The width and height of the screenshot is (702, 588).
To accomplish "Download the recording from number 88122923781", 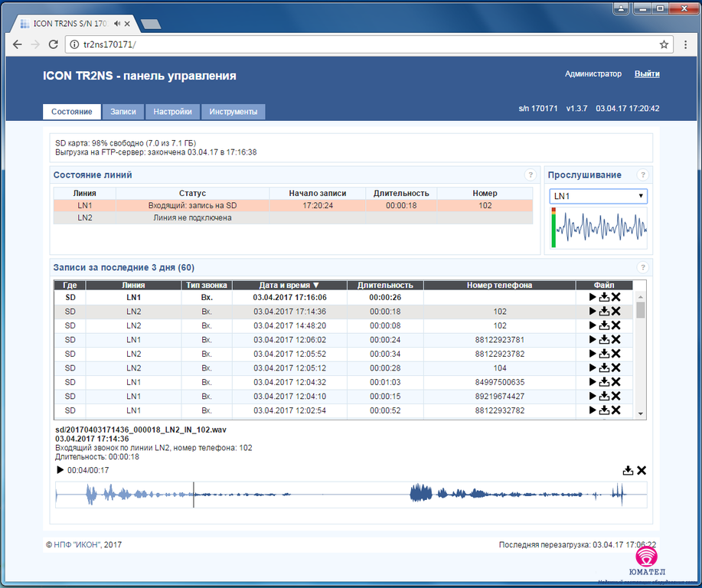I will click(x=604, y=339).
